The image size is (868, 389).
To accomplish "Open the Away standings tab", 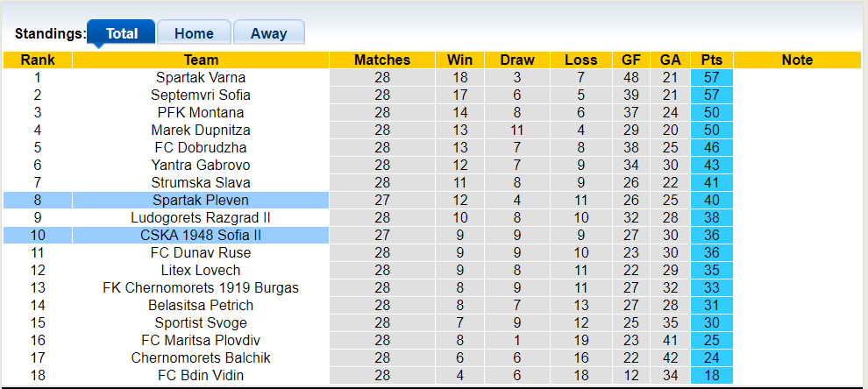I will [268, 33].
